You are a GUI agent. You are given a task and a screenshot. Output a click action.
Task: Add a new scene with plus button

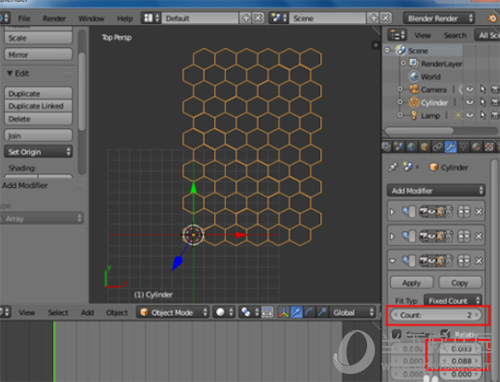(373, 18)
